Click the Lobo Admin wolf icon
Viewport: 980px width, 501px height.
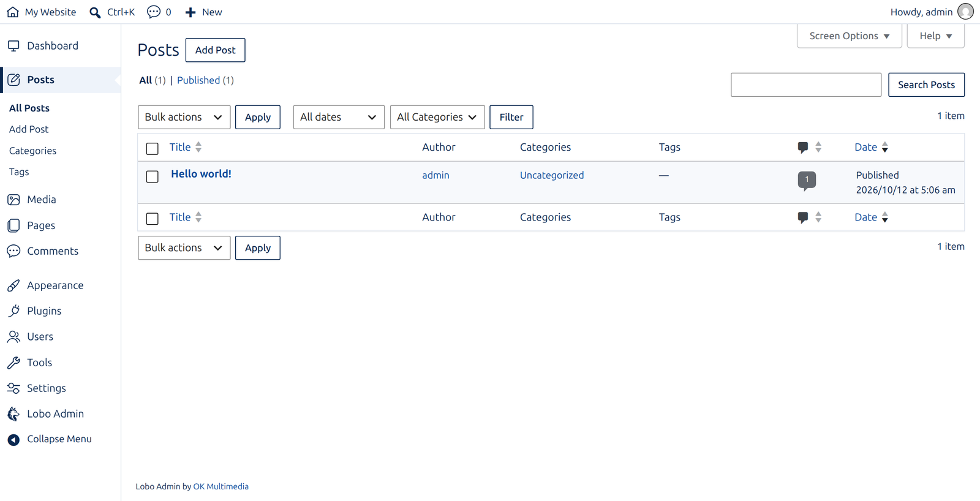13,414
